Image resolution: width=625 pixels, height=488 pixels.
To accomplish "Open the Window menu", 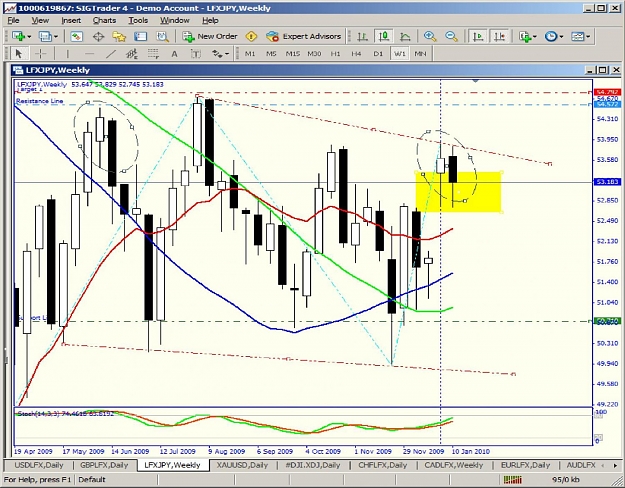I will tap(175, 20).
